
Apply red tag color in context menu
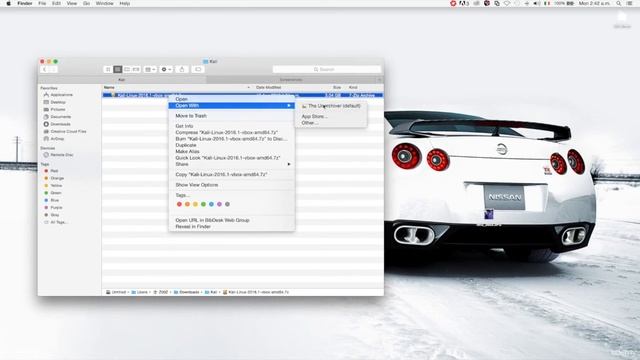pos(179,204)
